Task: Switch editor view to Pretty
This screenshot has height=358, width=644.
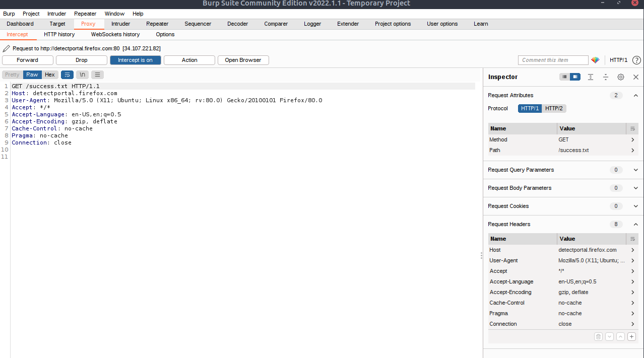Action: pyautogui.click(x=12, y=75)
